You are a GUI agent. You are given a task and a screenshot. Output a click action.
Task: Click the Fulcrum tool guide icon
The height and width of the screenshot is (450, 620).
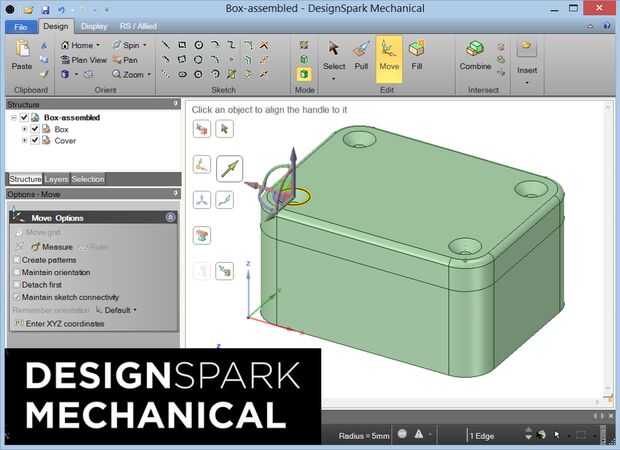click(202, 235)
